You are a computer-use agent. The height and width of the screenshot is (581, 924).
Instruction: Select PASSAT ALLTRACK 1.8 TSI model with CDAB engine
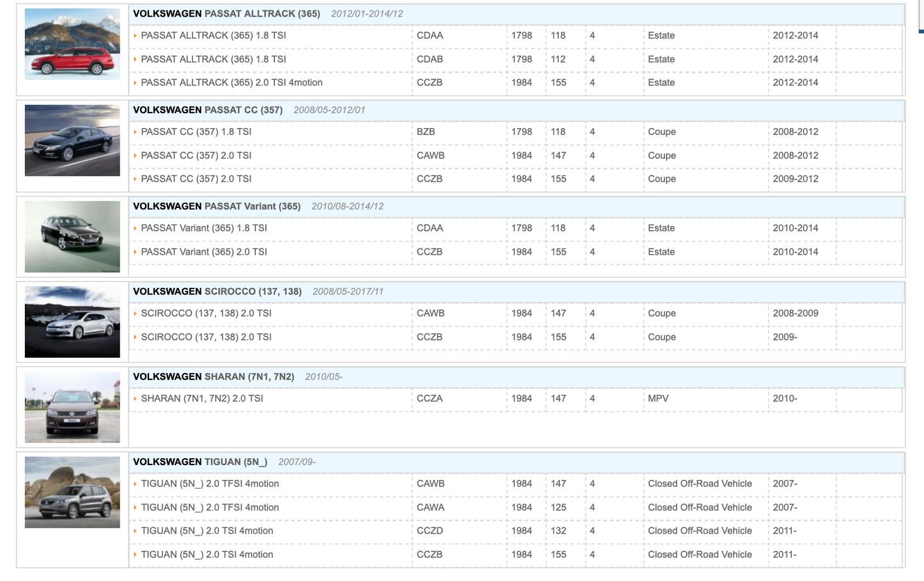pyautogui.click(x=214, y=59)
